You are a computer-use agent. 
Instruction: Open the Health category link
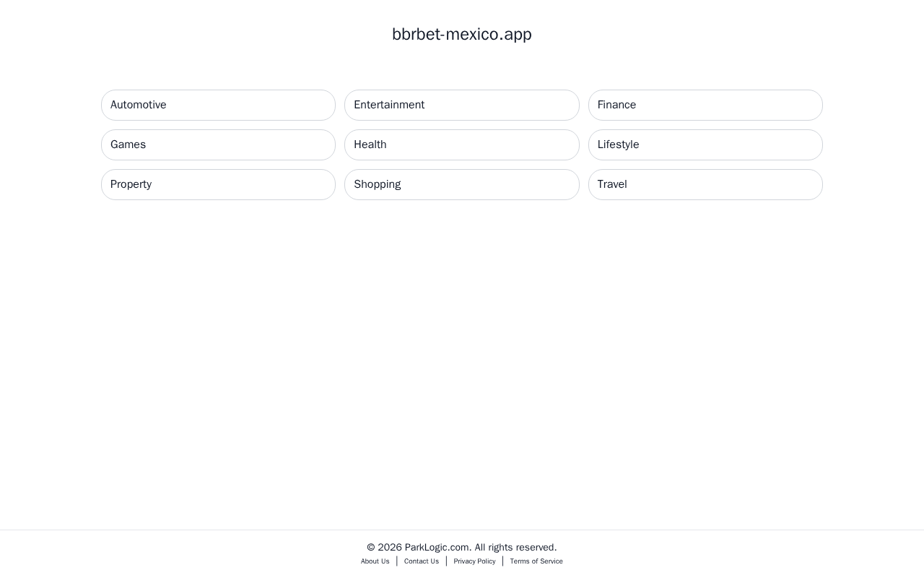click(x=461, y=144)
